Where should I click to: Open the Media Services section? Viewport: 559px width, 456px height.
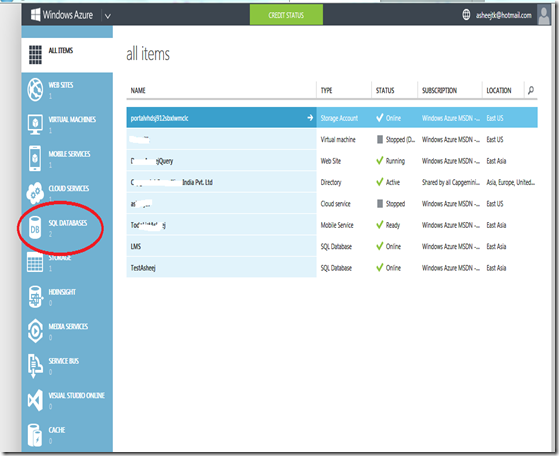coord(68,326)
